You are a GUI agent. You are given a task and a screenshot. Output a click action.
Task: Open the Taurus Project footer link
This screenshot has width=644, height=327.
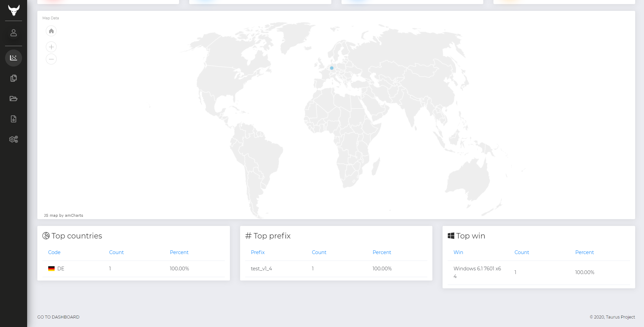(x=620, y=317)
